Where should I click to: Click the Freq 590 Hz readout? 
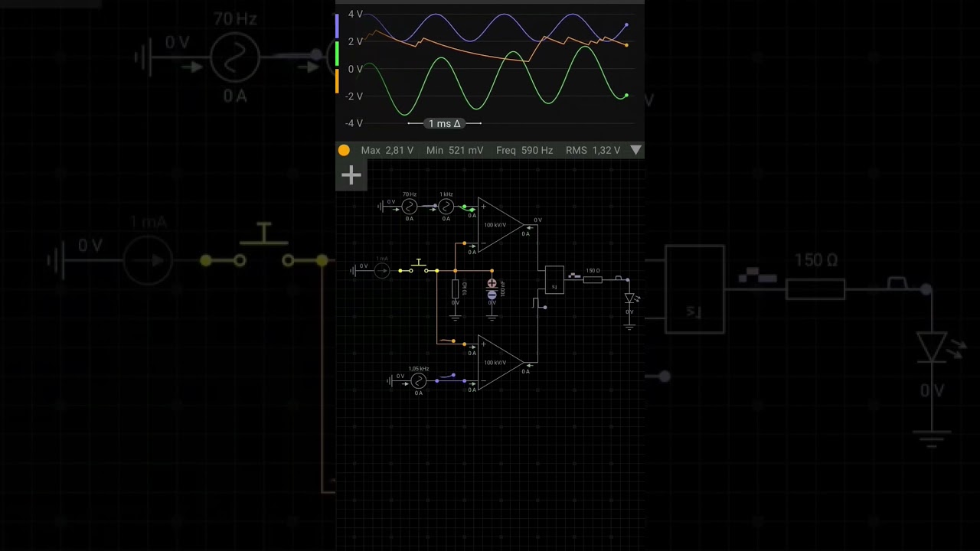pyautogui.click(x=524, y=150)
